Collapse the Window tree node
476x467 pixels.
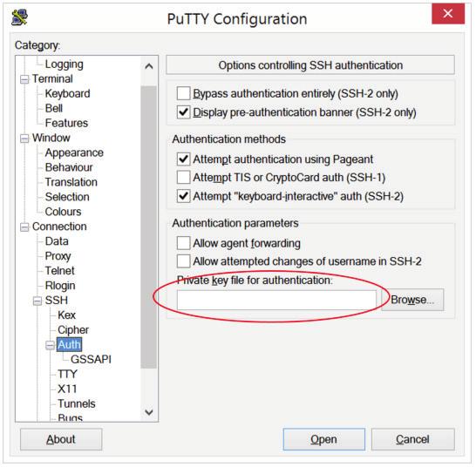coord(24,139)
